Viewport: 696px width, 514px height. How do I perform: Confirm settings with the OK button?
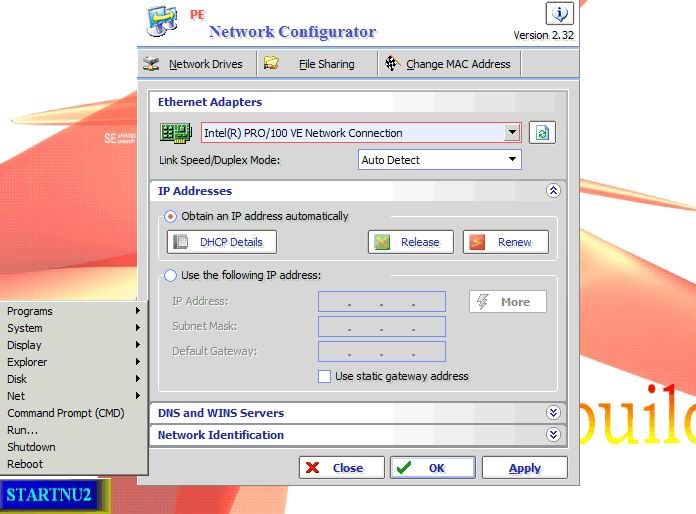pyautogui.click(x=433, y=468)
